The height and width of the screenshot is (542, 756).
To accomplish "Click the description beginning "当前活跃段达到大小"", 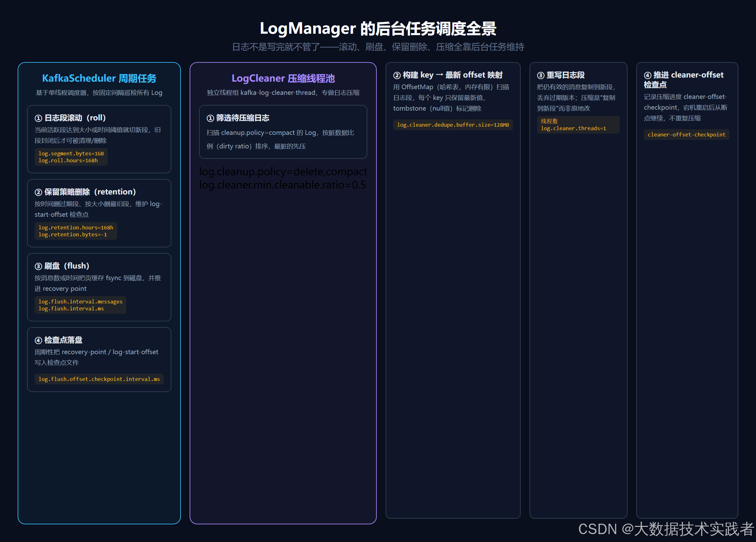I will tap(98, 135).
